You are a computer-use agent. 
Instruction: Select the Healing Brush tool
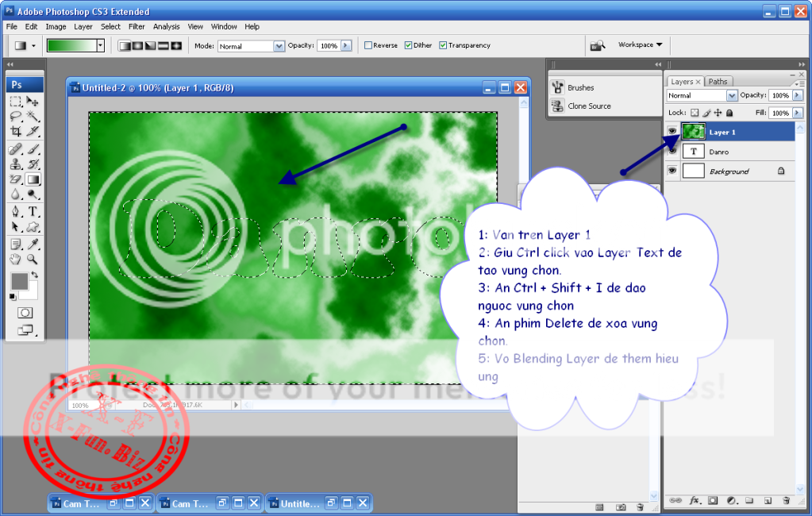click(x=16, y=150)
